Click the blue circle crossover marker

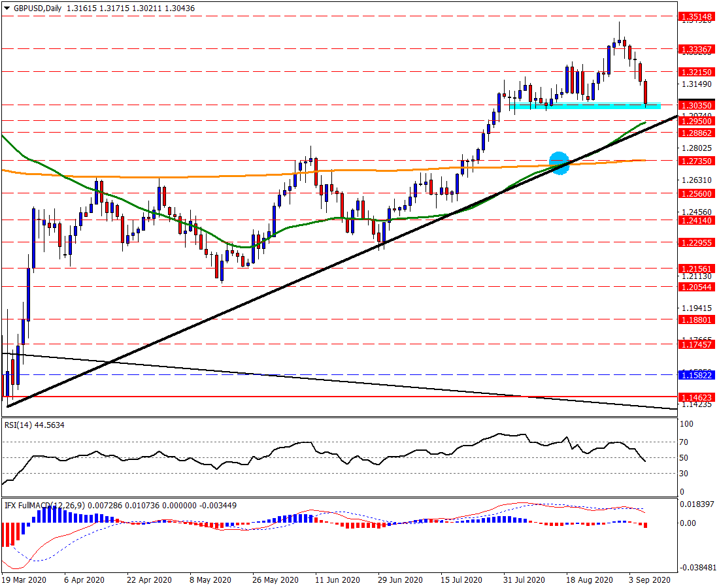point(560,163)
